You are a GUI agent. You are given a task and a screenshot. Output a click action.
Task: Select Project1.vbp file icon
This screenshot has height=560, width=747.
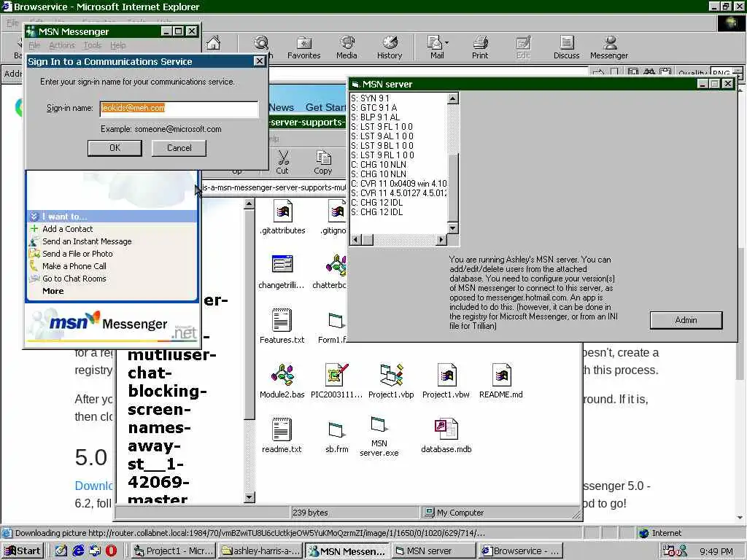[x=391, y=381]
